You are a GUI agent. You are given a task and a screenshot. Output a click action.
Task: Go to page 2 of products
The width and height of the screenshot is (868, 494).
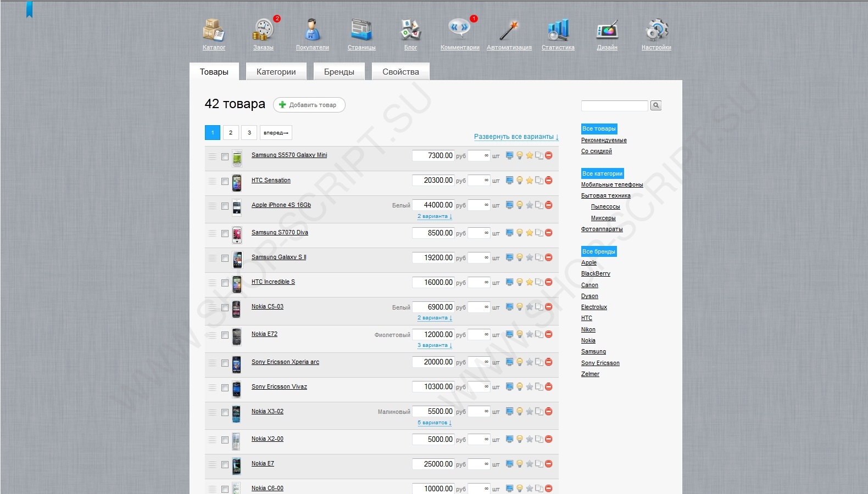click(x=231, y=133)
